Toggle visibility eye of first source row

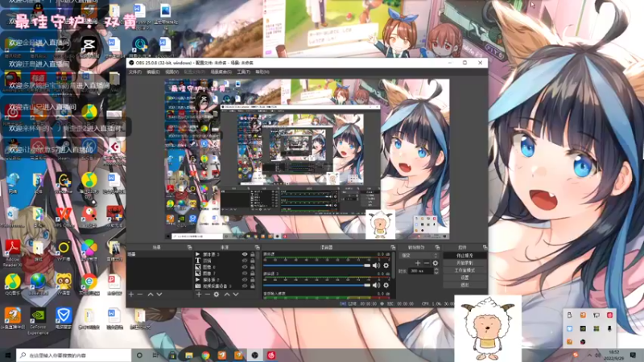coord(245,254)
